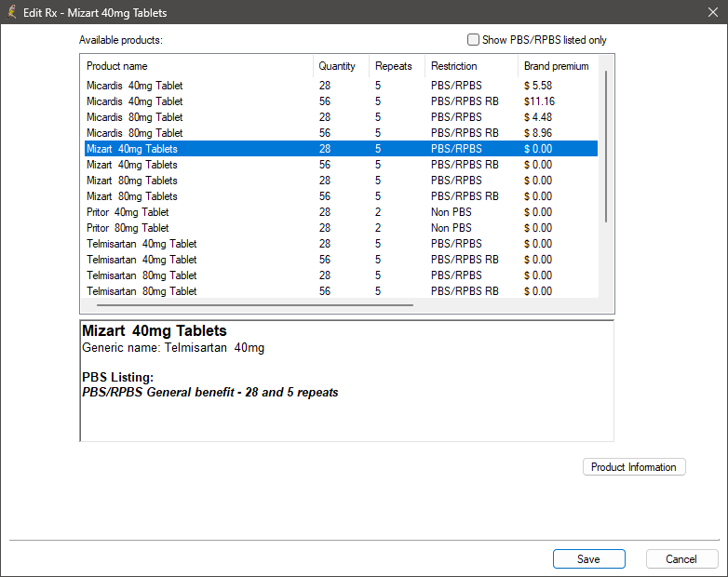Select Micardis 80mg Tablet with $4.48 premium
Image resolution: width=728 pixels, height=577 pixels.
click(341, 117)
